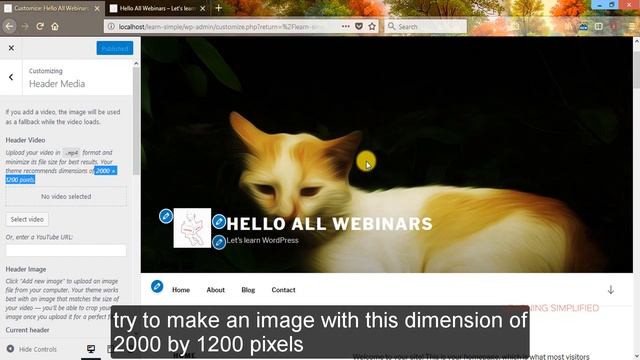Click the No video selected placeholder

pos(66,197)
